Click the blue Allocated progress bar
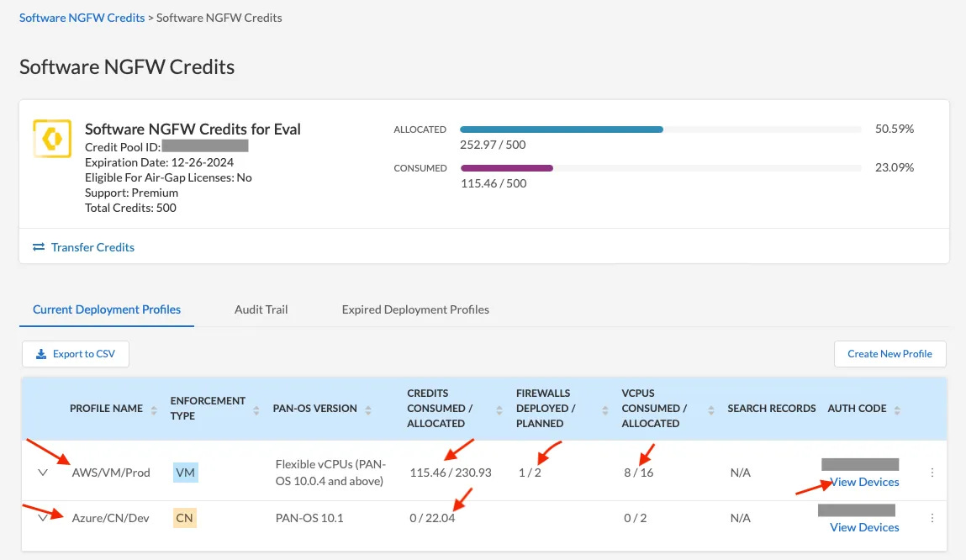This screenshot has width=966, height=560. pos(562,129)
